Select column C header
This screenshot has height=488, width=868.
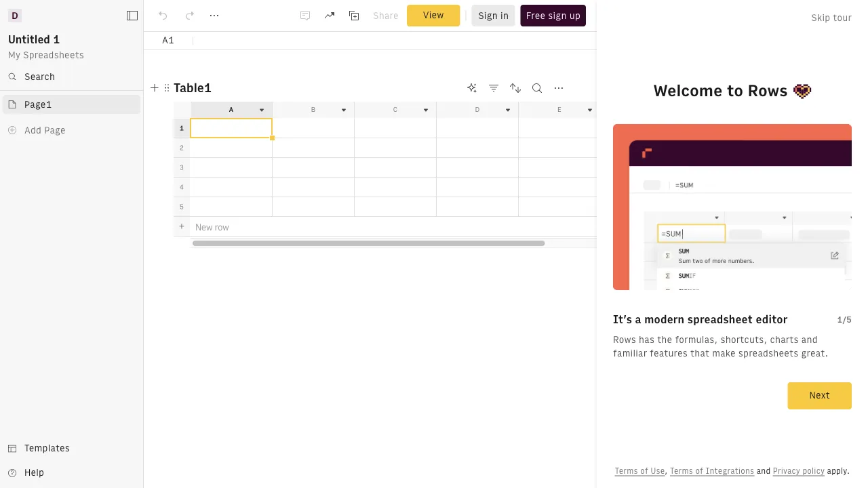click(395, 110)
